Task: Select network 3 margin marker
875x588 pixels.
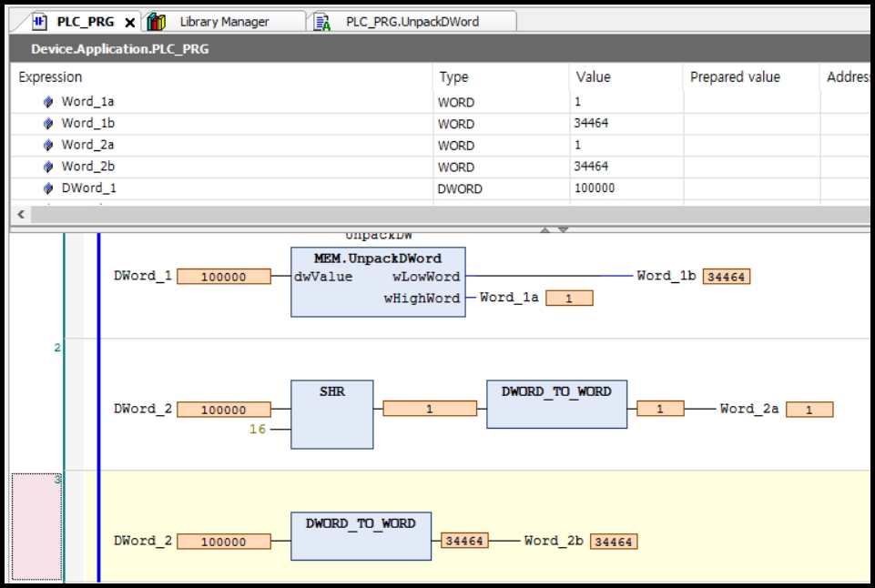Action: 36,527
